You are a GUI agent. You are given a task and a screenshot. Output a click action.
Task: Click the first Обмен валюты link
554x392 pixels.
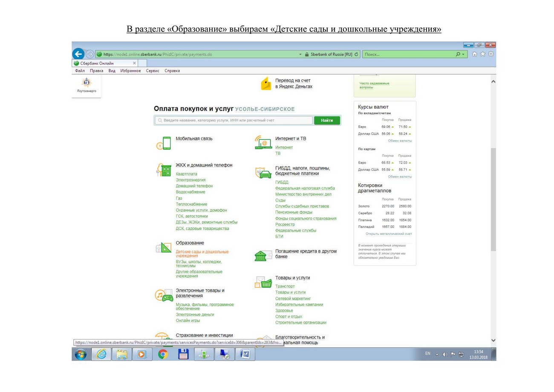coord(400,141)
